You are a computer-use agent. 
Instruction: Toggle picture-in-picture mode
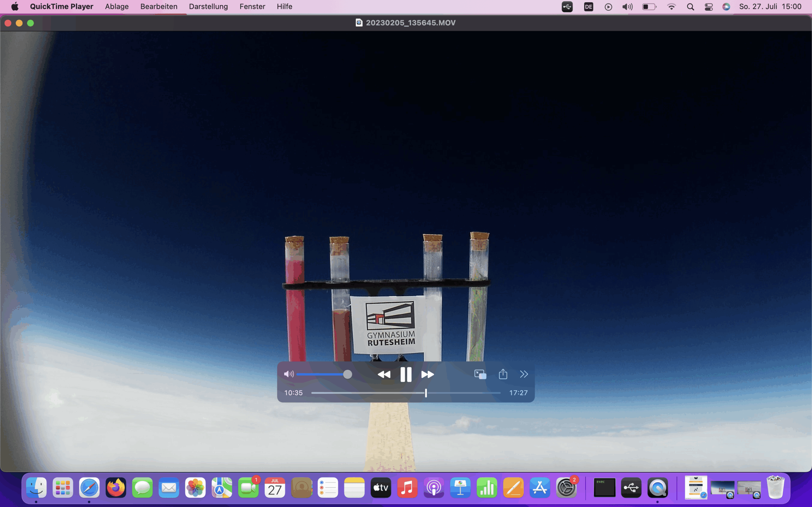click(480, 374)
